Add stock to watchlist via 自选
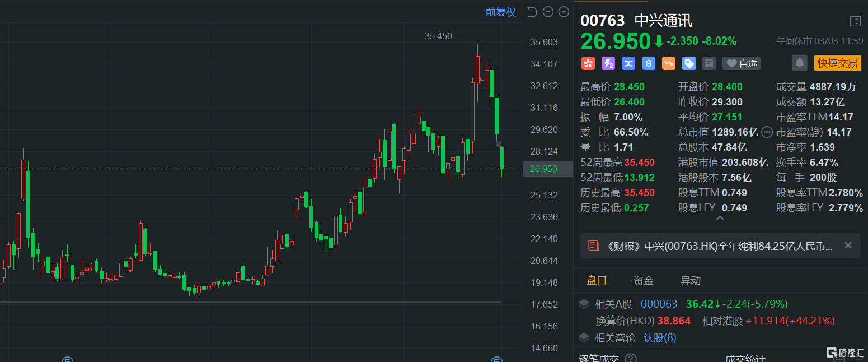This screenshot has height=362, width=868. pyautogui.click(x=742, y=63)
